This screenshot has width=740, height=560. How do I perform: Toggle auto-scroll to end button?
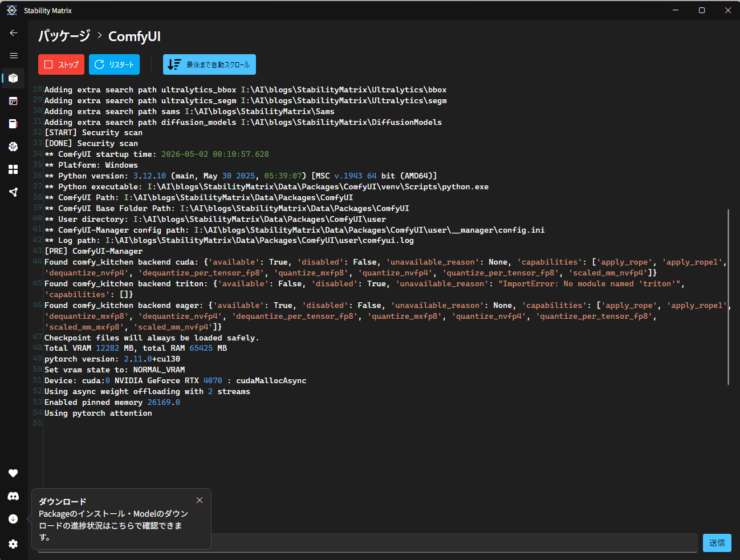(x=209, y=64)
